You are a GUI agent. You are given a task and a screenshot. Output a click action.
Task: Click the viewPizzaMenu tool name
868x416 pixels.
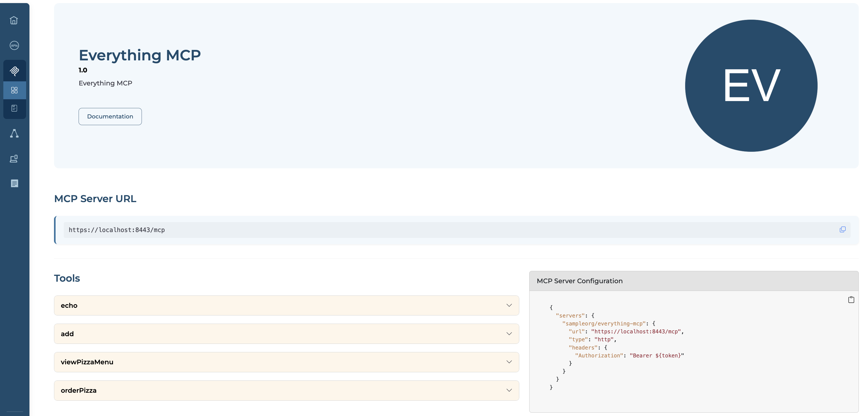[x=87, y=362]
